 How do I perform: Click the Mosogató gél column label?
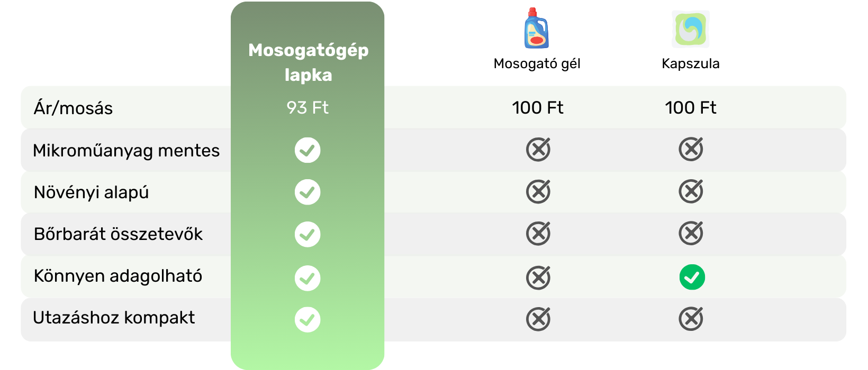click(x=537, y=64)
